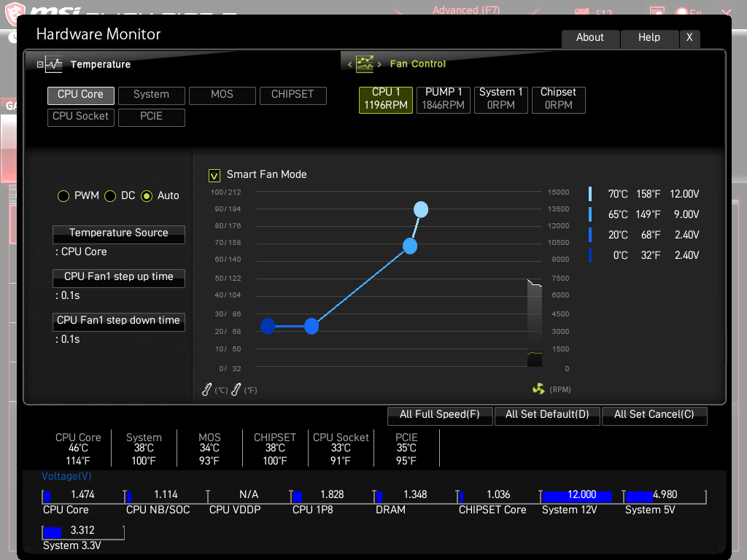Open the Temperature Source selector
747x560 pixels.
pyautogui.click(x=119, y=234)
